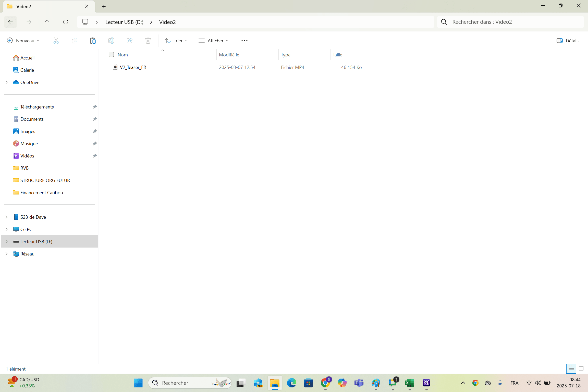Switch to large thumbnails view in status bar

pos(581,369)
